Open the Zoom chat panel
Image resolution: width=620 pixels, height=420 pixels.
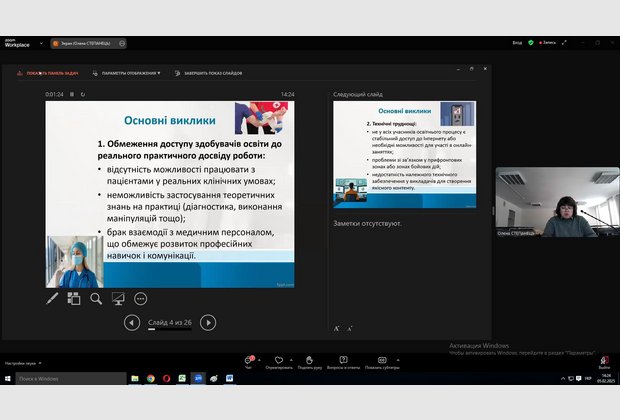(249, 362)
